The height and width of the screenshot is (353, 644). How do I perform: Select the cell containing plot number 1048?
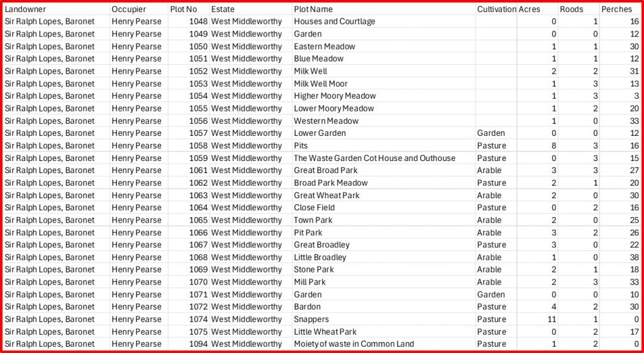tap(189, 21)
